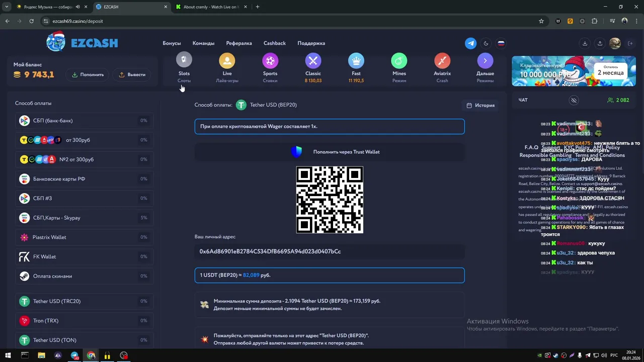This screenshot has height=362, width=644.
Task: Open the Windows Start menu
Action: click(8, 355)
